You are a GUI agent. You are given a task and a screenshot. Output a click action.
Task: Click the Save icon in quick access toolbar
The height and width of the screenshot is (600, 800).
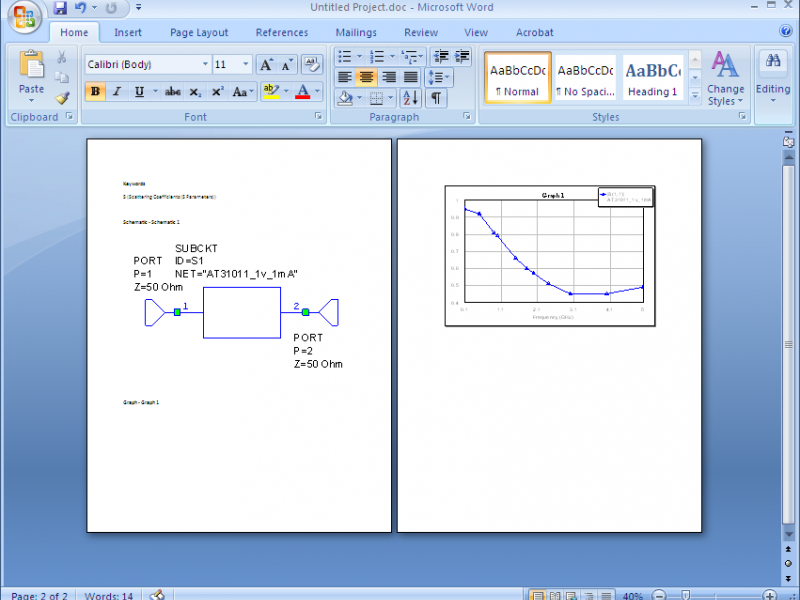coord(60,9)
